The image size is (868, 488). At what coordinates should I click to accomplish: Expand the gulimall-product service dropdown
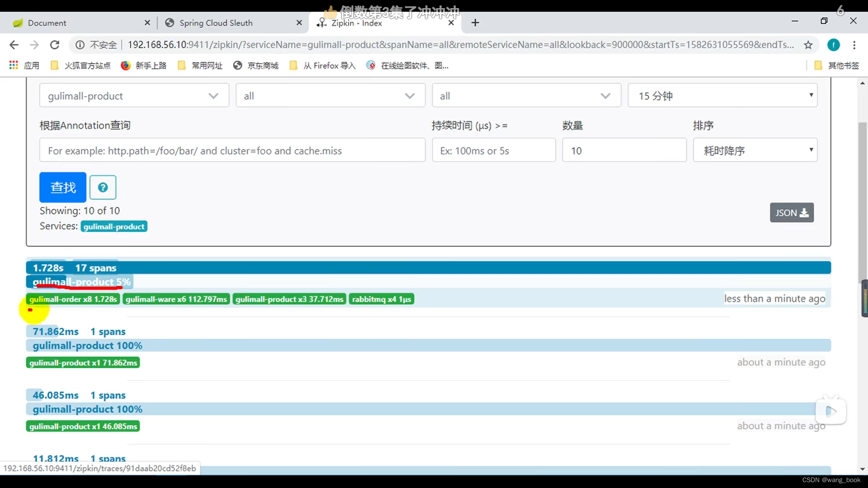(x=134, y=95)
